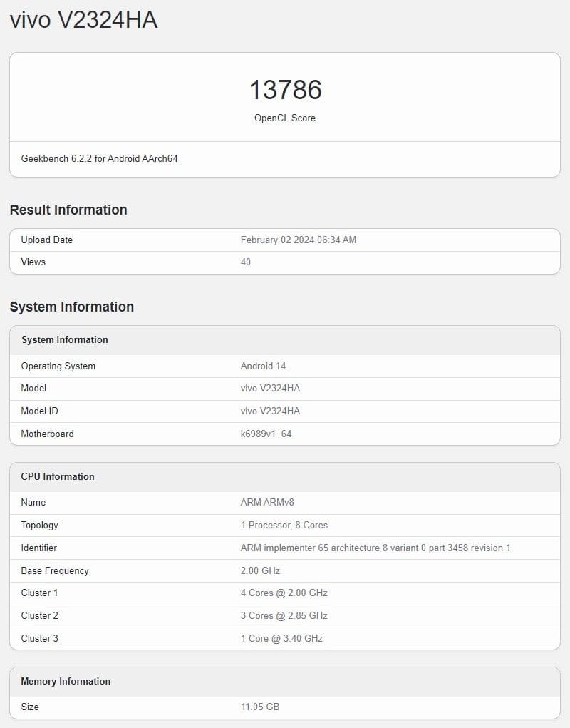Viewport: 570px width, 728px height.
Task: Select the Base Frequency 2.00 GHz value
Action: (259, 570)
